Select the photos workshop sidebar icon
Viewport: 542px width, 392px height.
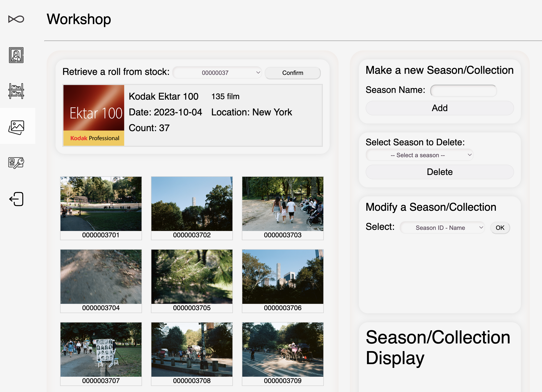click(16, 127)
